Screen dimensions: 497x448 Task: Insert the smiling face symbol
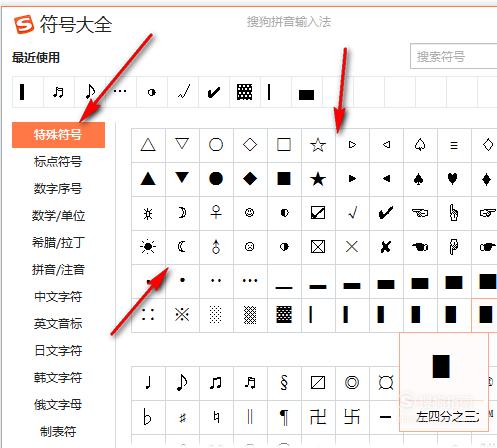pyautogui.click(x=250, y=213)
